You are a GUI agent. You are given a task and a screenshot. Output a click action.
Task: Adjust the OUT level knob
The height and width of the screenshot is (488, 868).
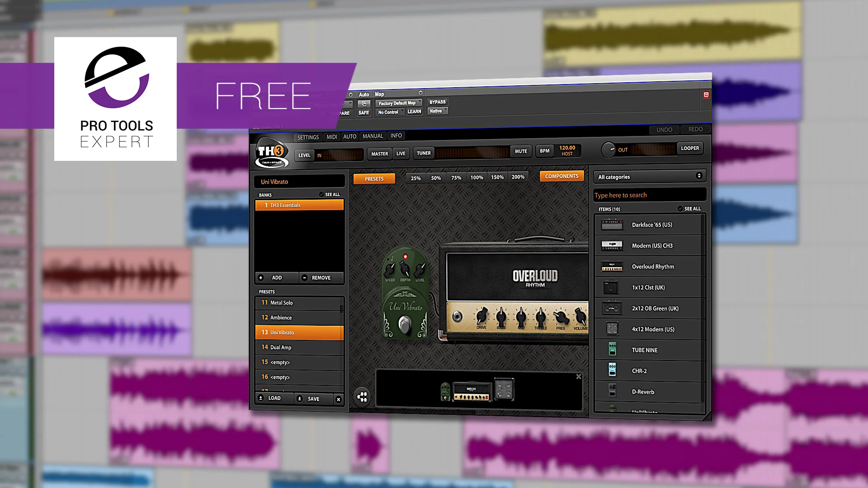(x=608, y=150)
